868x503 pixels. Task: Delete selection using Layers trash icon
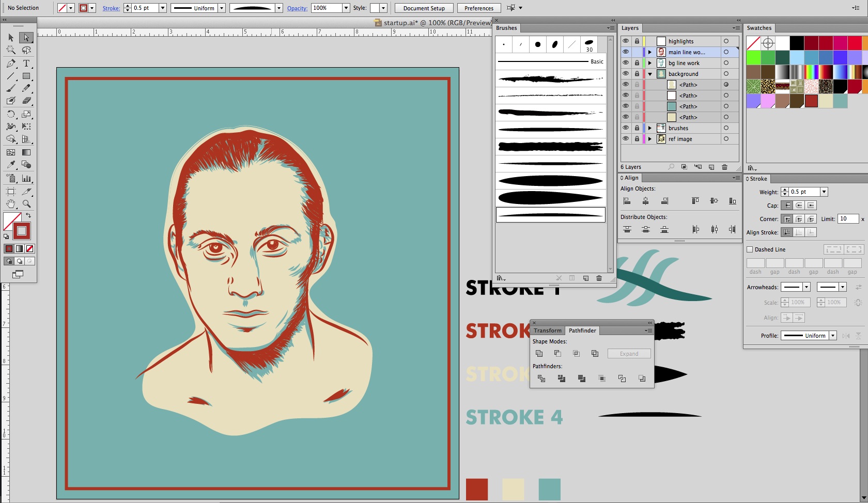(x=724, y=167)
